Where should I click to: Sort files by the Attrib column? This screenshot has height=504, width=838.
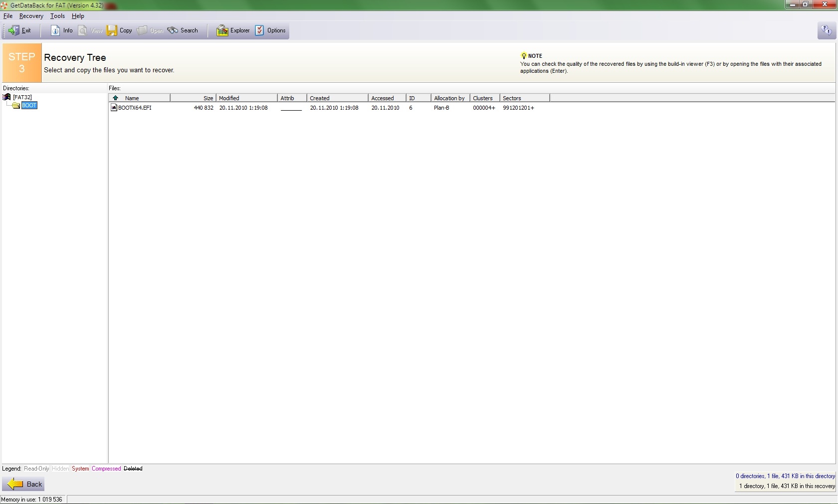[x=292, y=98]
